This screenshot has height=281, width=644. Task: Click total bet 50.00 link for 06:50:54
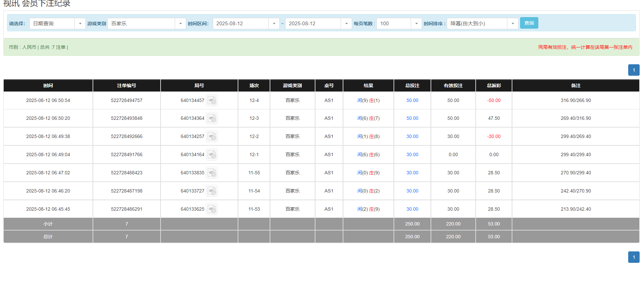click(412, 101)
